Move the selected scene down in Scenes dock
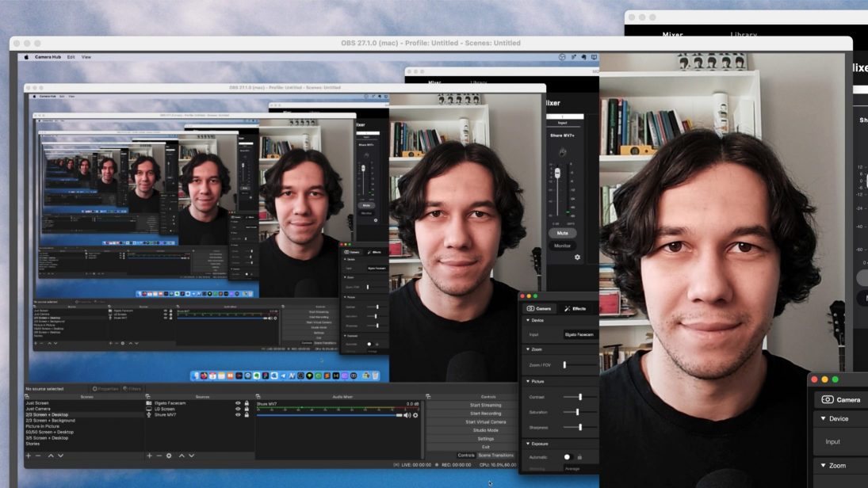The height and width of the screenshot is (488, 868). click(x=60, y=456)
